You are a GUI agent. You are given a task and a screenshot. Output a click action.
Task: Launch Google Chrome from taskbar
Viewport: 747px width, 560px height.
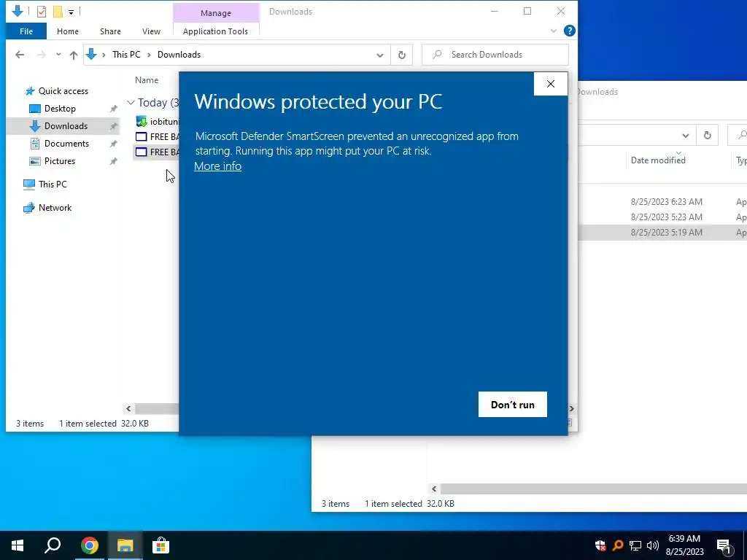pos(90,545)
